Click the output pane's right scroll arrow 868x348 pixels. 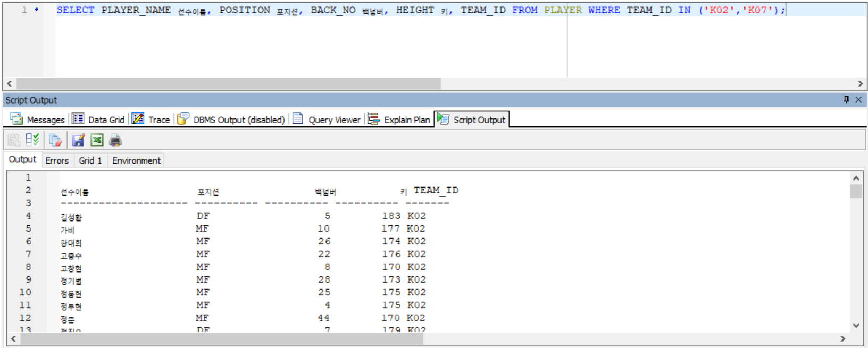pos(843,339)
